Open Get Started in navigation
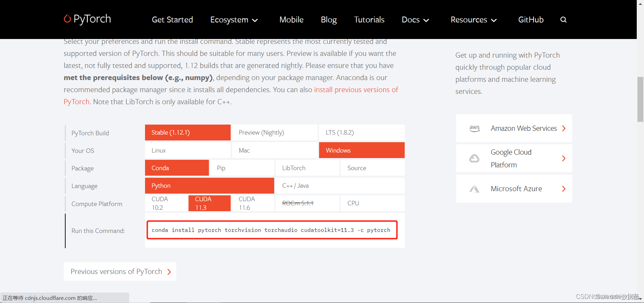The image size is (644, 303). coord(172,20)
